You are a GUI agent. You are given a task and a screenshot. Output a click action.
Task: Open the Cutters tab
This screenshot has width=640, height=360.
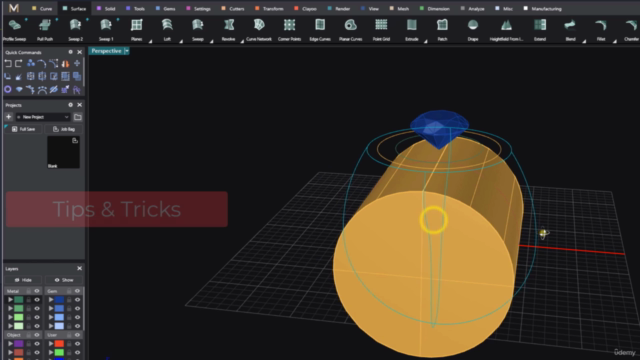233,9
